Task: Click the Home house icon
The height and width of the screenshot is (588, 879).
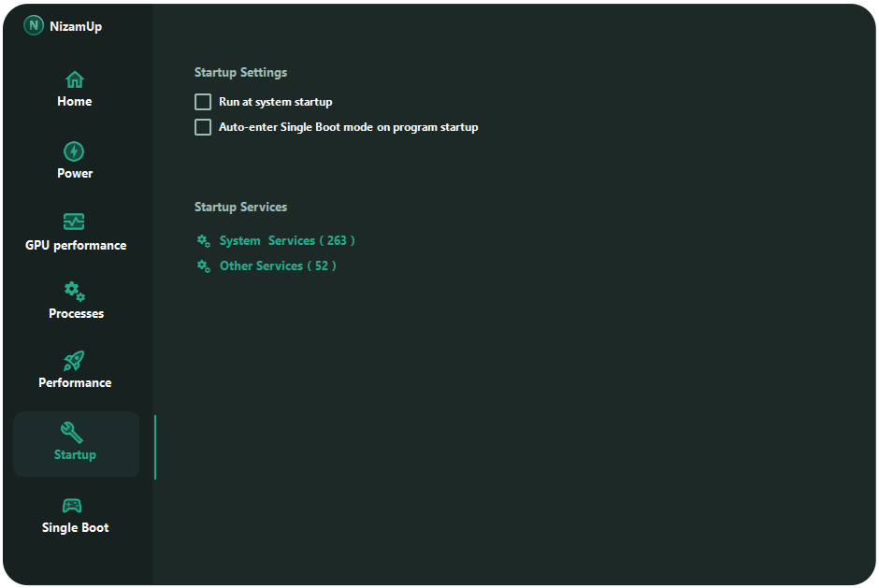Action: [x=75, y=79]
